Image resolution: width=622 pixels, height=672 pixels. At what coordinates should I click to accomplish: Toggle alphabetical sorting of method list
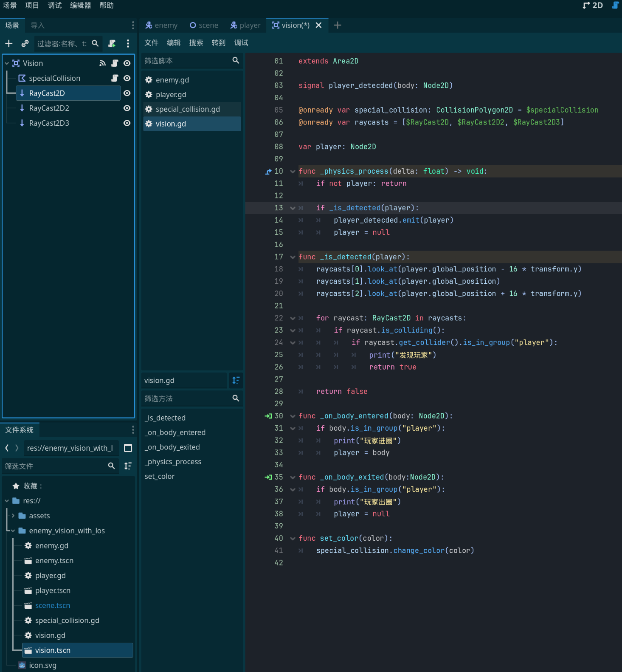tap(236, 380)
